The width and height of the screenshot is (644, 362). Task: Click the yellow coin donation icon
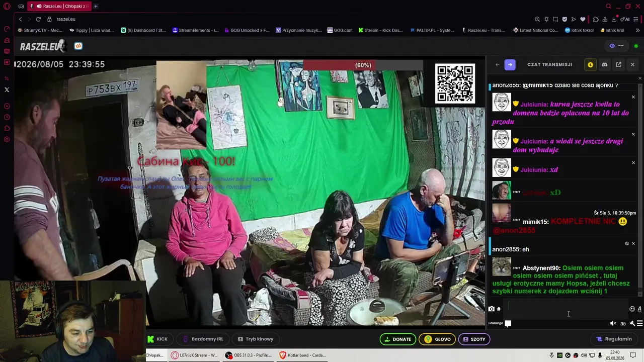point(590,64)
